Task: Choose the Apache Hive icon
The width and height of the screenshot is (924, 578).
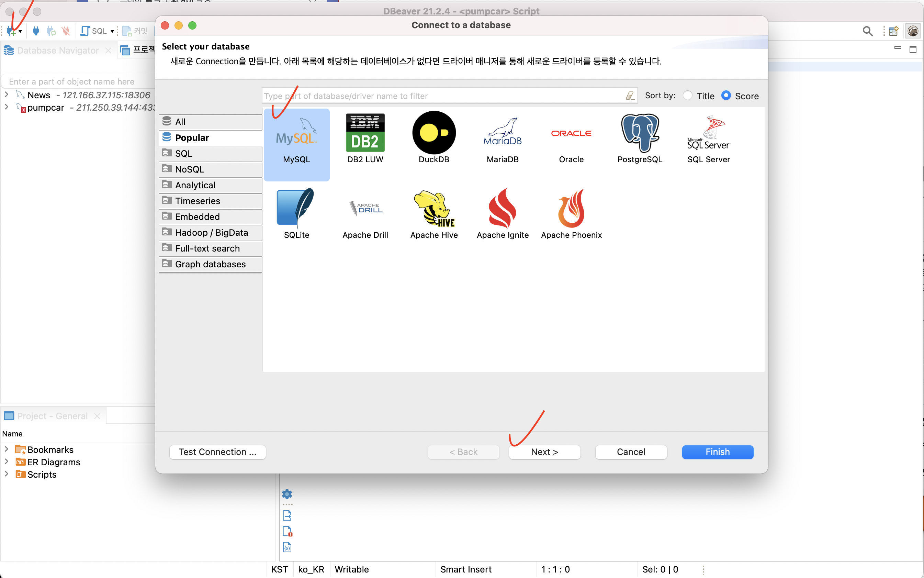Action: 434,214
